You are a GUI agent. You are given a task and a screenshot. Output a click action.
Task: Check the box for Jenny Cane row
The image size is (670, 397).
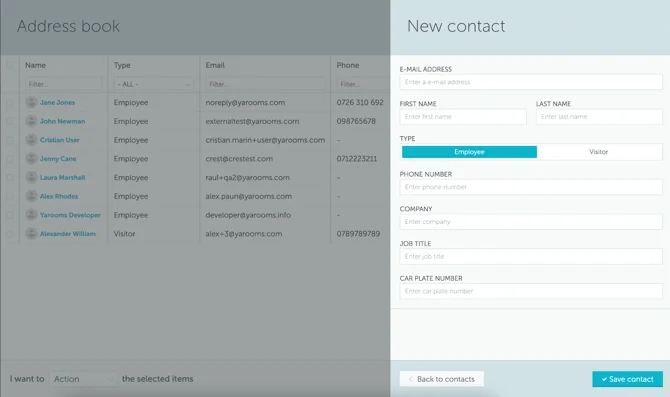tap(10, 159)
